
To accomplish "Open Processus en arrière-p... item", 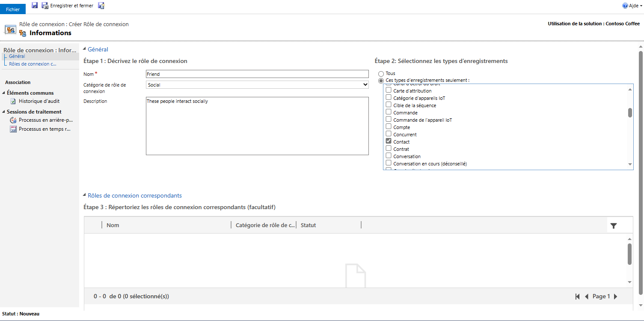I will [x=46, y=120].
